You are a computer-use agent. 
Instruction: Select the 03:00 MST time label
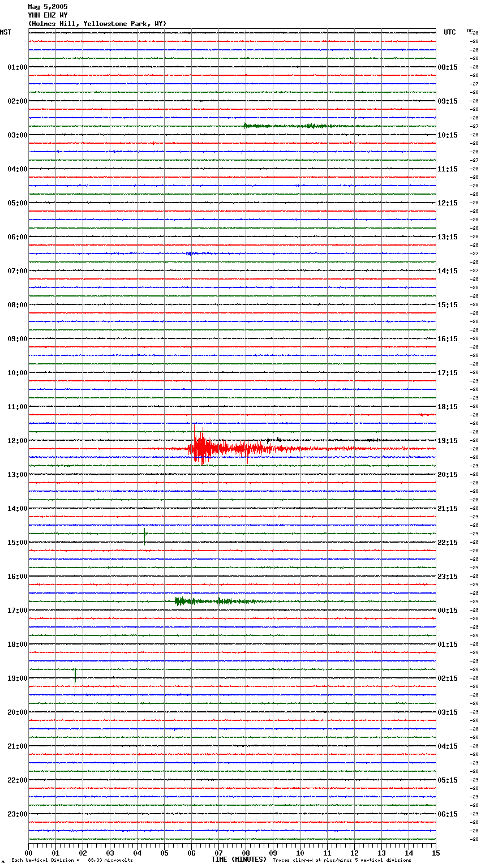pyautogui.click(x=18, y=135)
